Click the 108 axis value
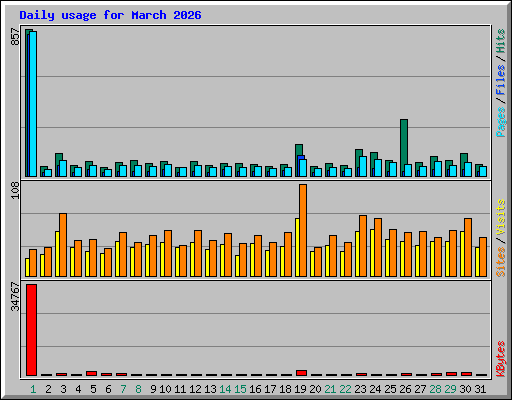512x400 pixels. pos(15,190)
